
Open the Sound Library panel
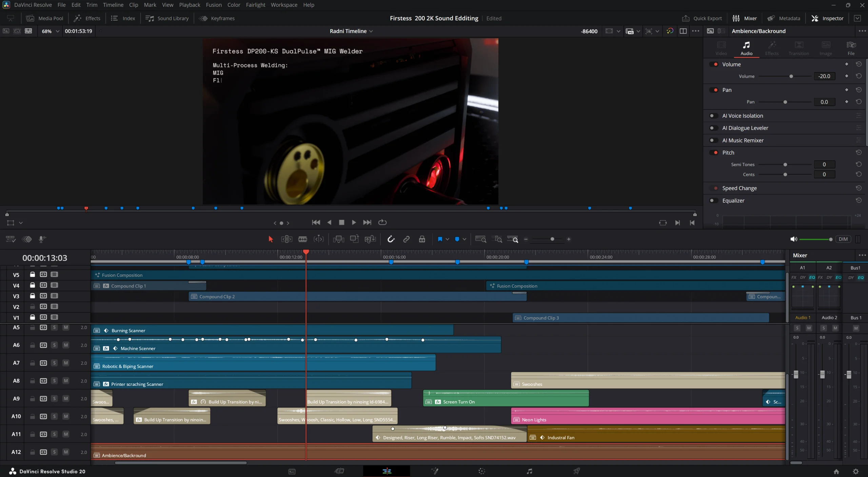[x=167, y=18]
